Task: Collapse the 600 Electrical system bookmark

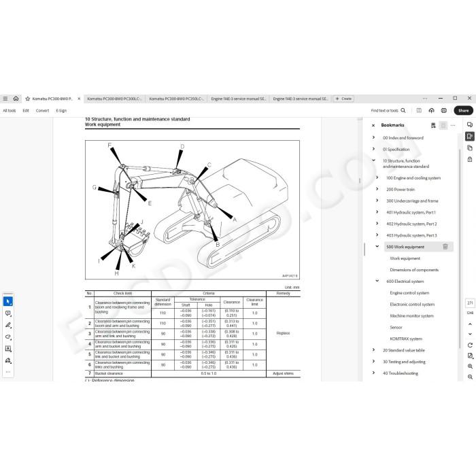Action: (x=377, y=281)
